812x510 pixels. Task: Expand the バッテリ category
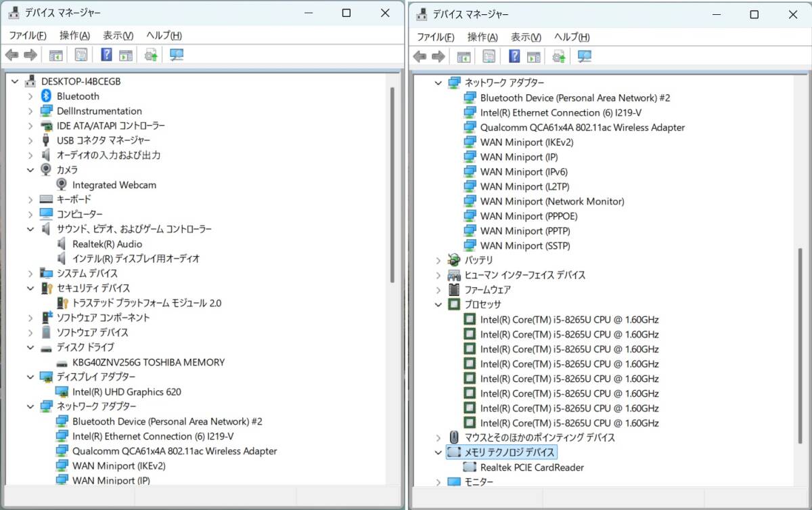438,260
